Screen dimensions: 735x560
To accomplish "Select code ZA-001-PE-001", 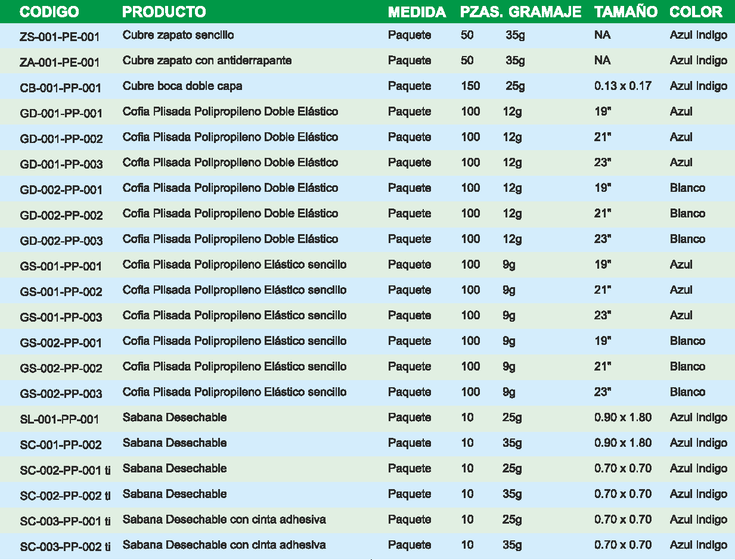I will point(60,63).
